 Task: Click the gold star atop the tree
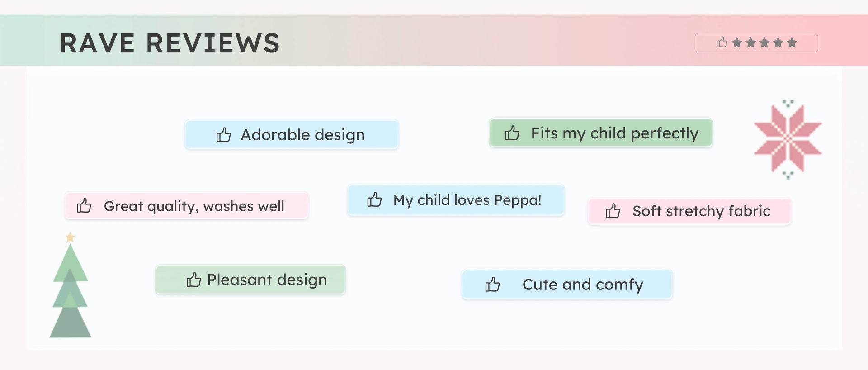coord(70,237)
